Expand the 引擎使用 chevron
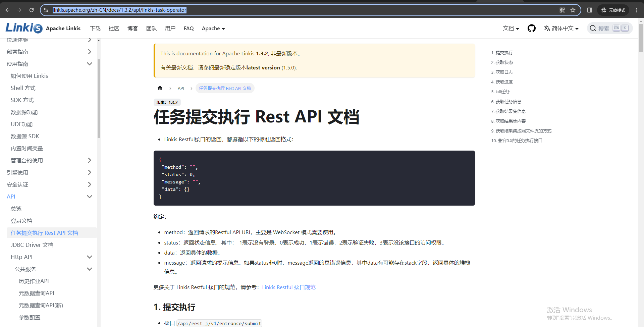644x327 pixels. (x=90, y=172)
